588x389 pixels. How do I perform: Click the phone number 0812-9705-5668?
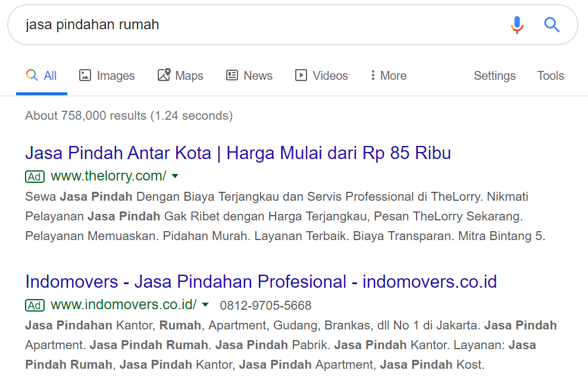pos(265,305)
